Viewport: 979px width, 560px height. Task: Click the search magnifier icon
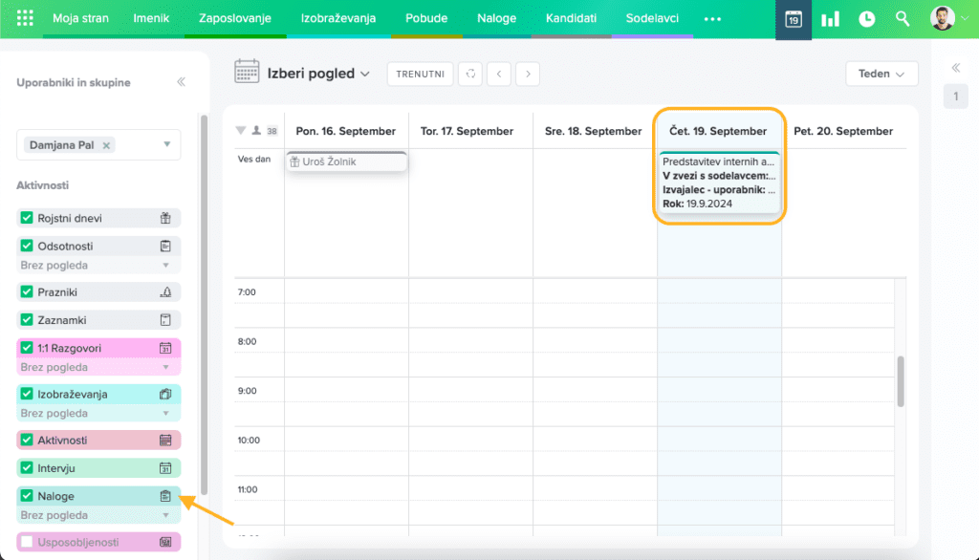click(903, 19)
